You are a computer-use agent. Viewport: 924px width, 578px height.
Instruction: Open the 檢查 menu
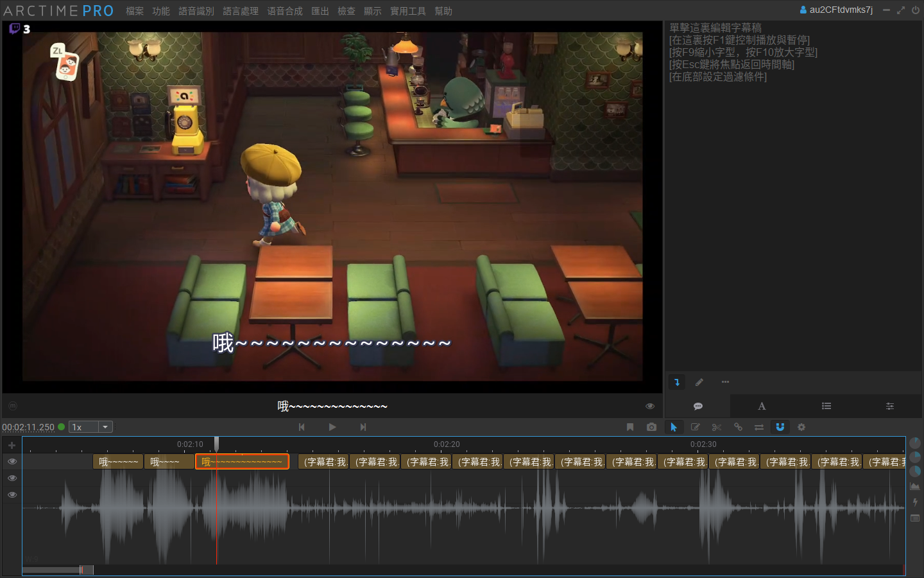pyautogui.click(x=346, y=11)
